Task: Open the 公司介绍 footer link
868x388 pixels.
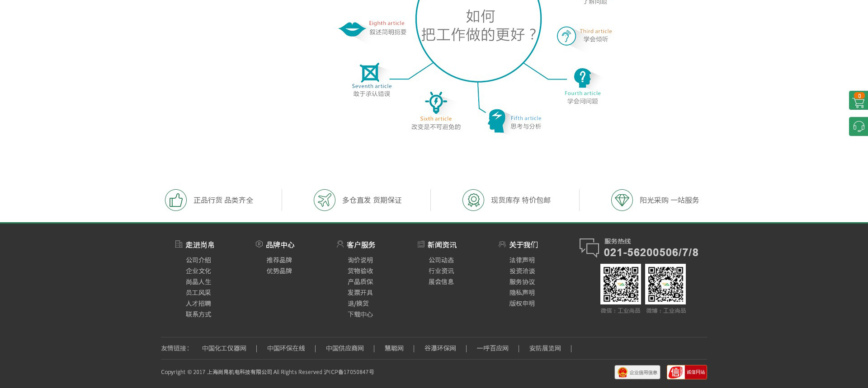Action: click(x=198, y=260)
